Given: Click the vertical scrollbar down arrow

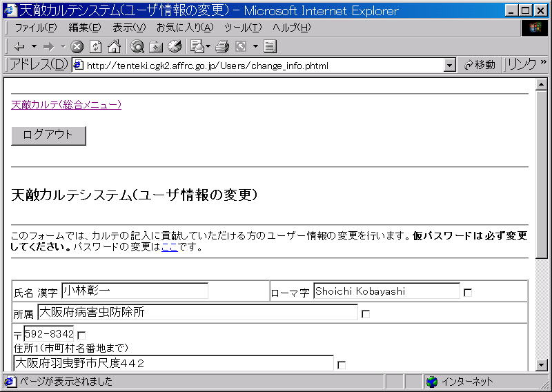Looking at the screenshot, I should point(542,365).
